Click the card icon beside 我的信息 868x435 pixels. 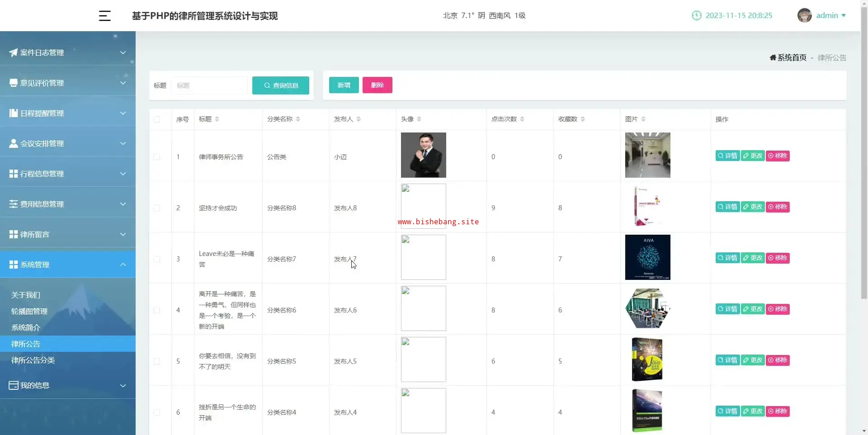[14, 385]
